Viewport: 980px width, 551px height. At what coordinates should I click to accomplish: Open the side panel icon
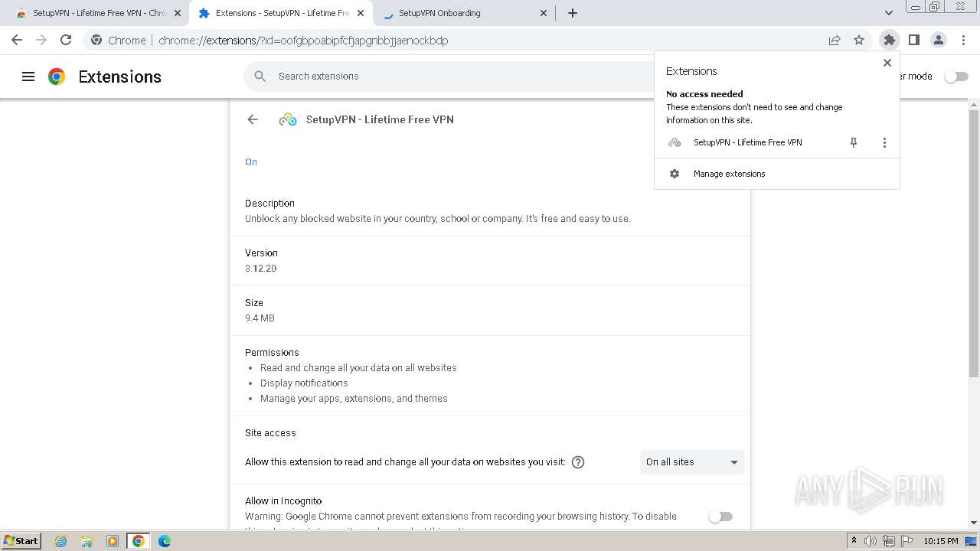point(913,40)
